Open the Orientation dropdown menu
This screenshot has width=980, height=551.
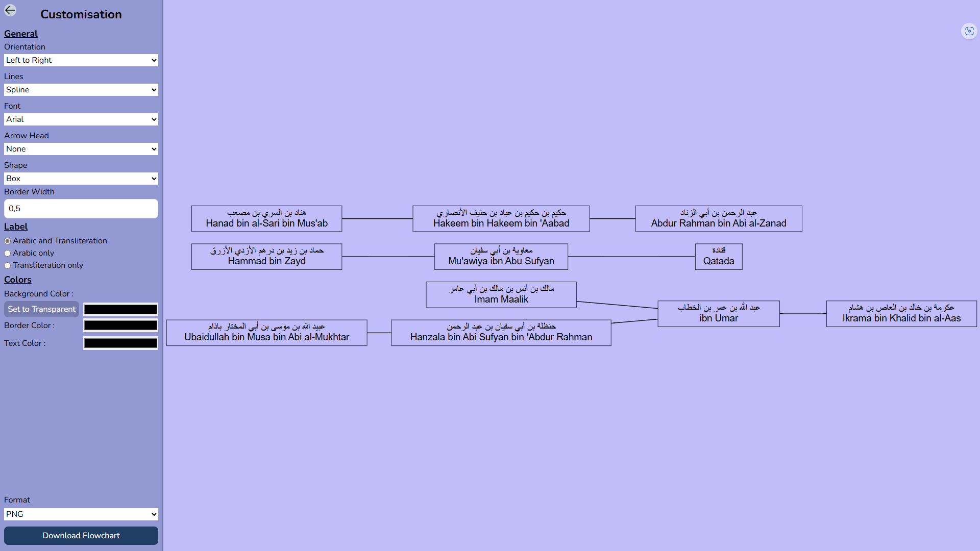point(81,60)
